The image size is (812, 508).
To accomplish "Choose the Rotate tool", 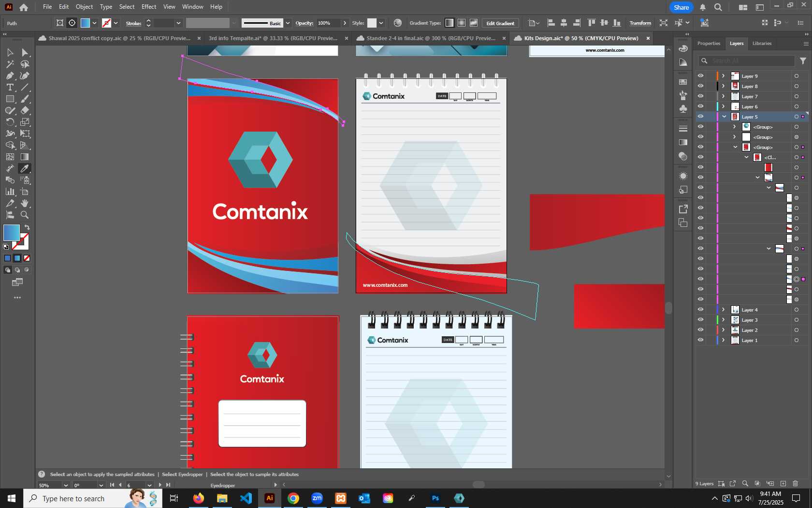I will 10,122.
